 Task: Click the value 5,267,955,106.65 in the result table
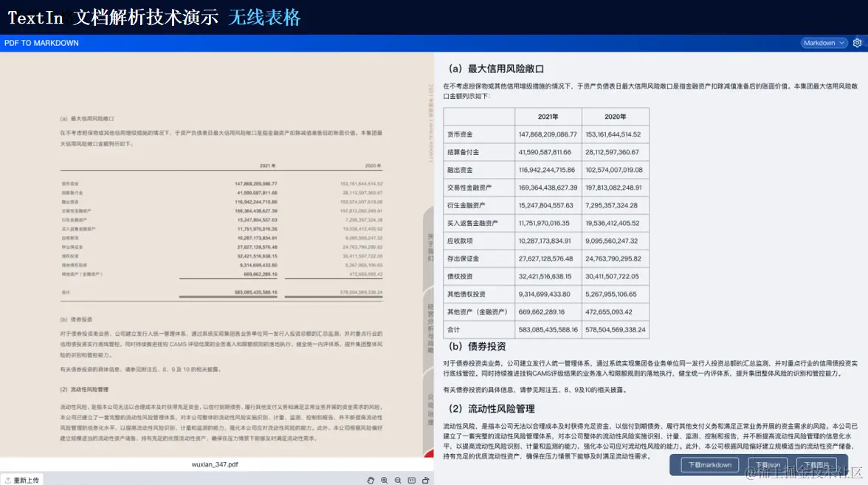[x=610, y=294]
